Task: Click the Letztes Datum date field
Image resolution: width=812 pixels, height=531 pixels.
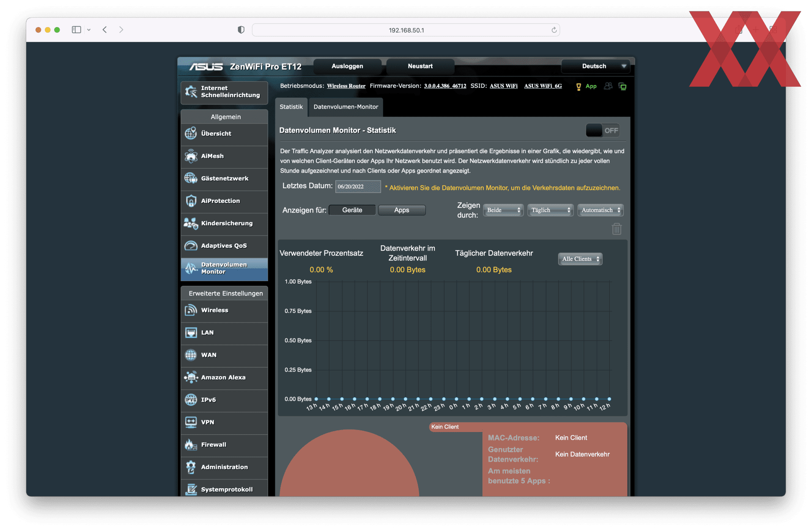Action: point(358,186)
